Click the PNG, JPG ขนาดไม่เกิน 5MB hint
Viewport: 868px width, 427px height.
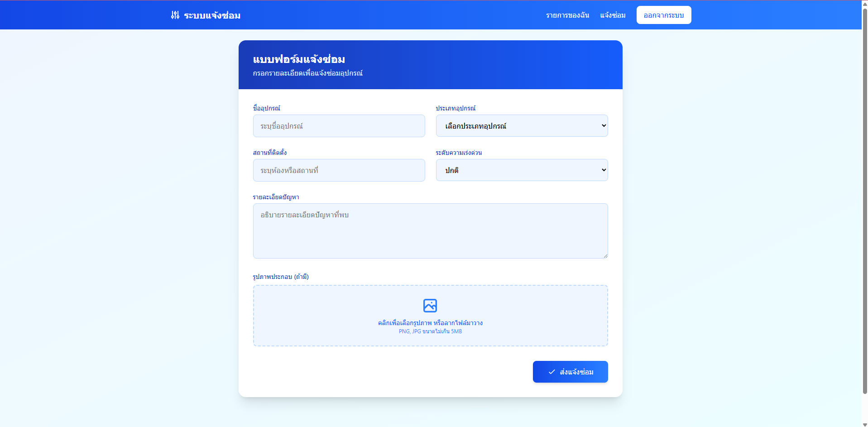[x=430, y=331]
